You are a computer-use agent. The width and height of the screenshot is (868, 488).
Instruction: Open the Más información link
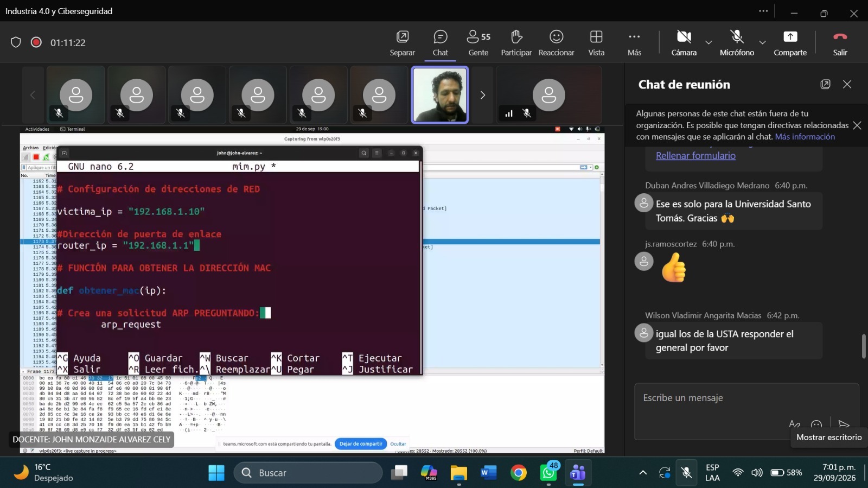805,137
